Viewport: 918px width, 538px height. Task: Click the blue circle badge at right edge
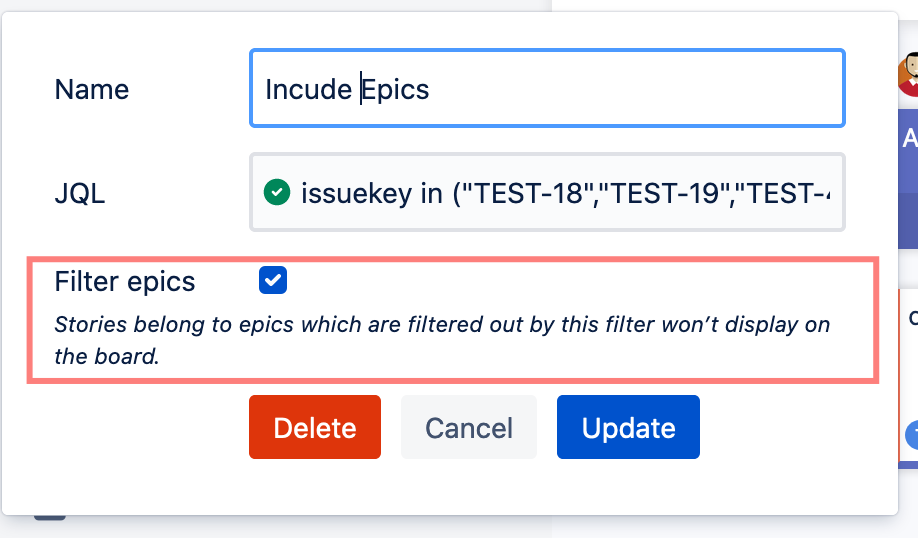pos(911,435)
